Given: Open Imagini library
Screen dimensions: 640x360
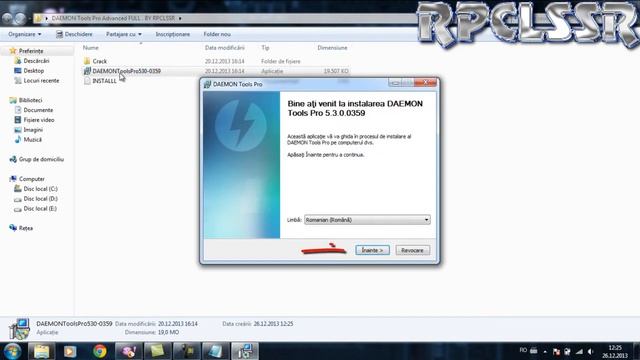Looking at the screenshot, I should point(33,129).
